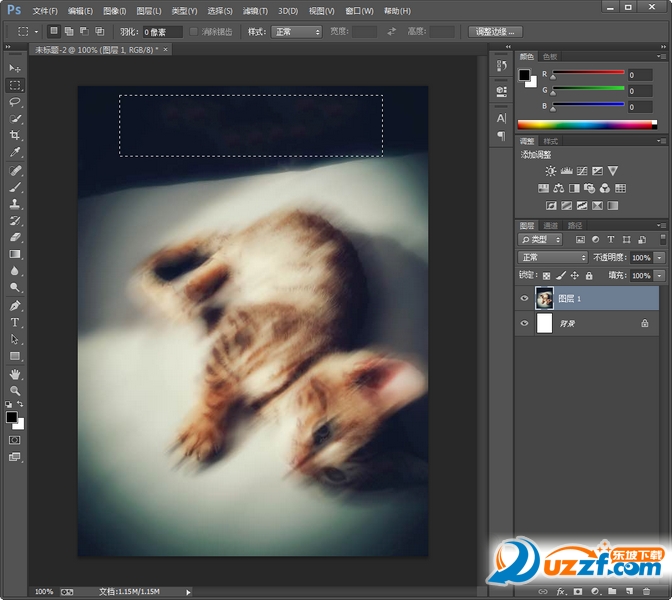672x600 pixels.
Task: Choose the Horizontal Type tool
Action: (15, 323)
